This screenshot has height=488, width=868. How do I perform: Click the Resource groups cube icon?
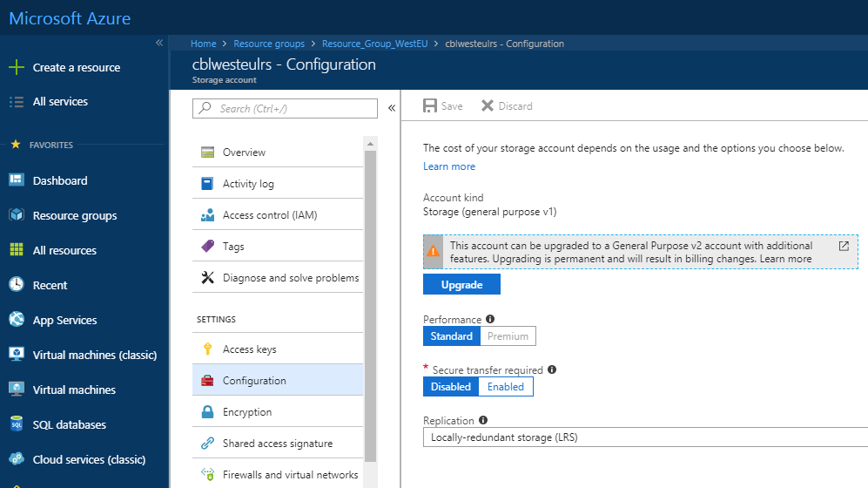pos(16,215)
